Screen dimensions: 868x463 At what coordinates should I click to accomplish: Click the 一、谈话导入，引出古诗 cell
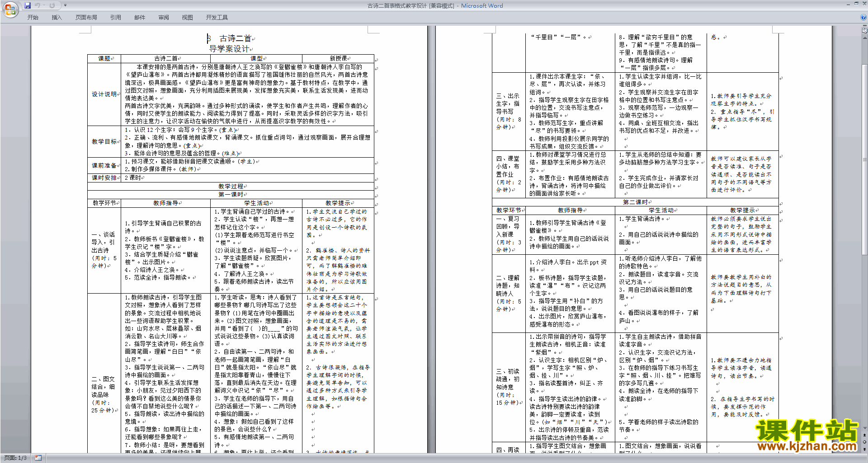point(104,250)
